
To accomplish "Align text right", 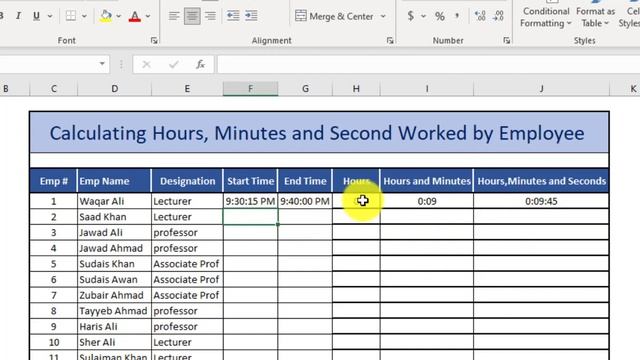I will [210, 16].
